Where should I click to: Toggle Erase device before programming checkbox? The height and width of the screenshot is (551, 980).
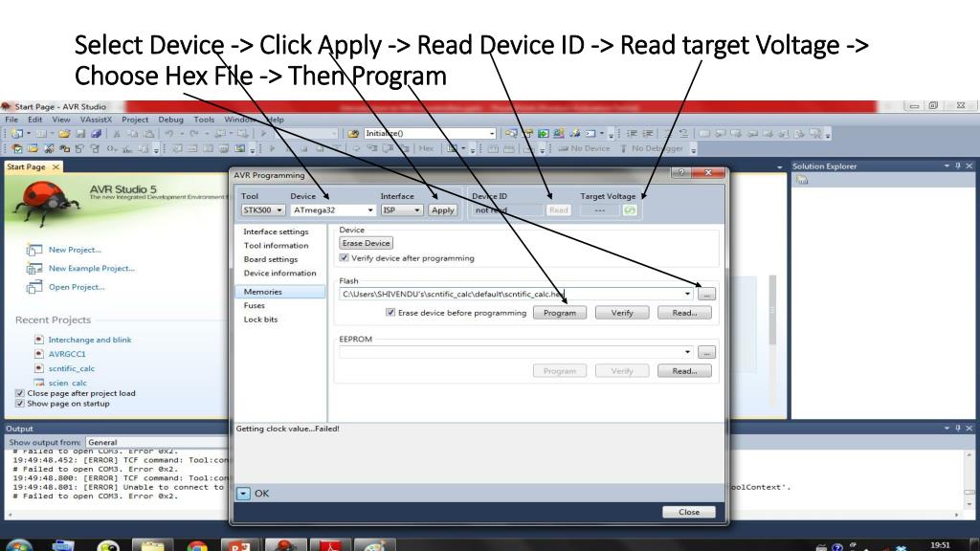click(x=390, y=313)
